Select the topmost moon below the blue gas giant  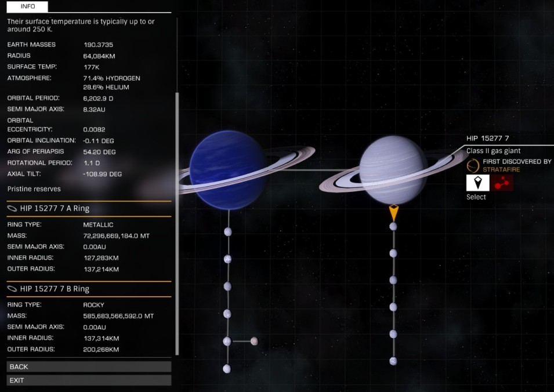[228, 232]
